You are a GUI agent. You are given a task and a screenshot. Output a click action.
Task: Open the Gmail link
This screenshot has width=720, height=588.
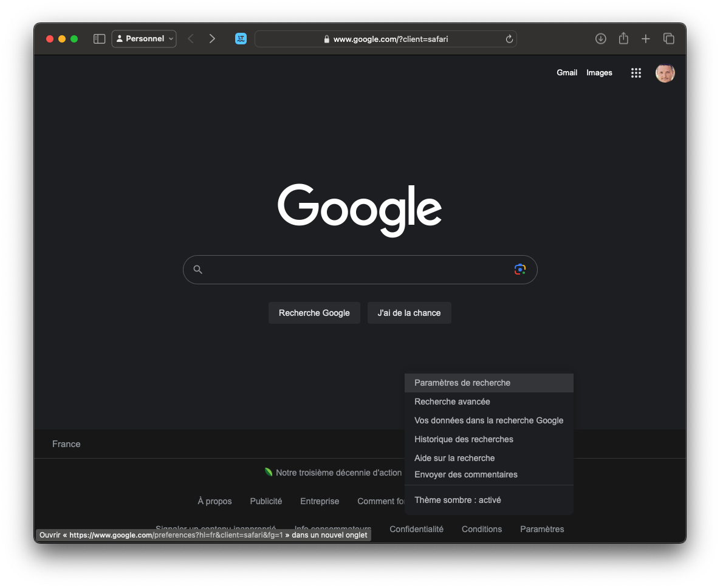click(x=567, y=72)
